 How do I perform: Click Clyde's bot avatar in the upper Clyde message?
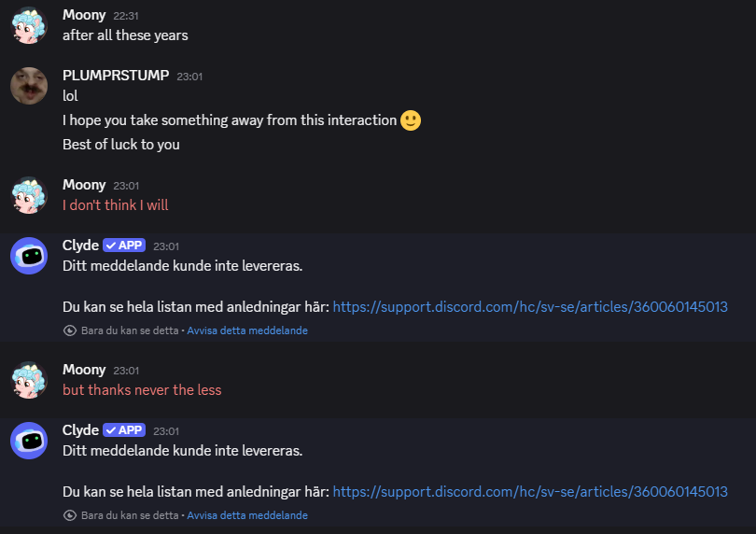click(x=29, y=255)
